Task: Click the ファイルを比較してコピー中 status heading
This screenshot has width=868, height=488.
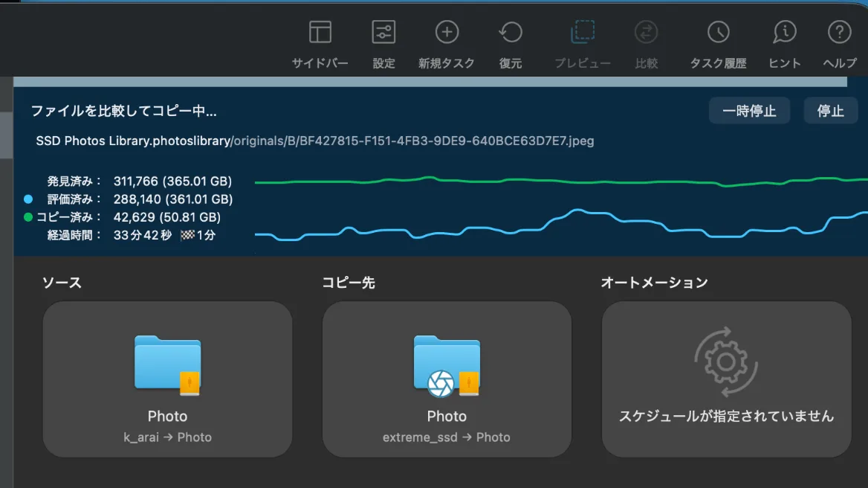Action: click(123, 111)
